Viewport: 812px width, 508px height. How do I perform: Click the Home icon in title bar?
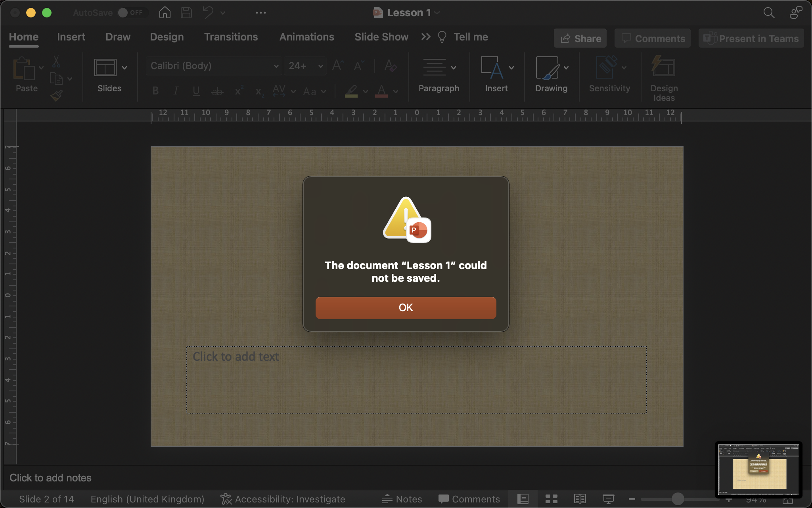point(165,13)
